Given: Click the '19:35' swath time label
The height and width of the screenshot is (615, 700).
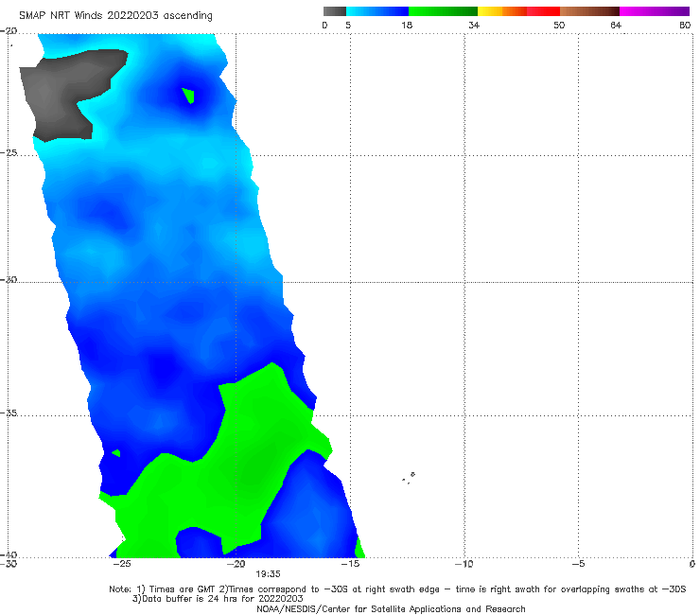Looking at the screenshot, I should 268,574.
